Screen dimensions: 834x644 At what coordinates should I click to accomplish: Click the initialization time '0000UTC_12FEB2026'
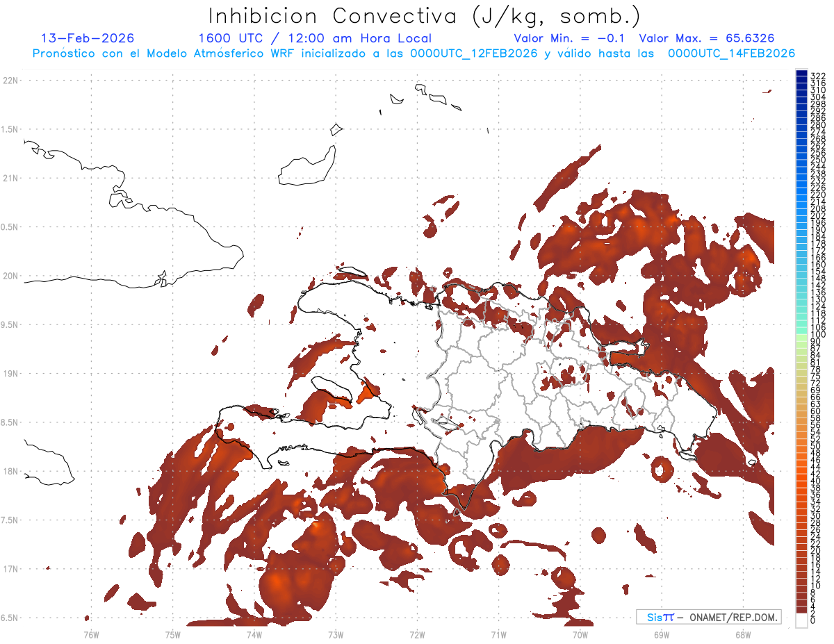(473, 53)
